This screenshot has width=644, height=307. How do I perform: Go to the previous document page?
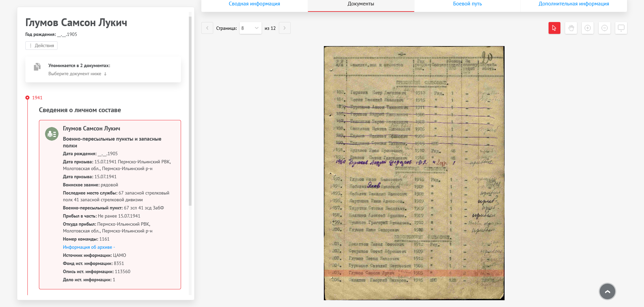click(207, 28)
